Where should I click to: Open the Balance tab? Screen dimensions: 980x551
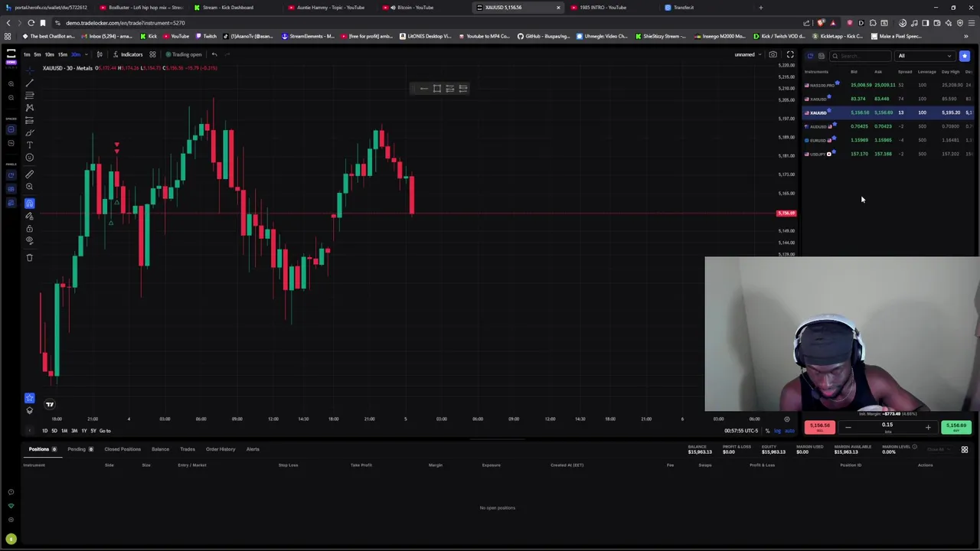point(160,449)
